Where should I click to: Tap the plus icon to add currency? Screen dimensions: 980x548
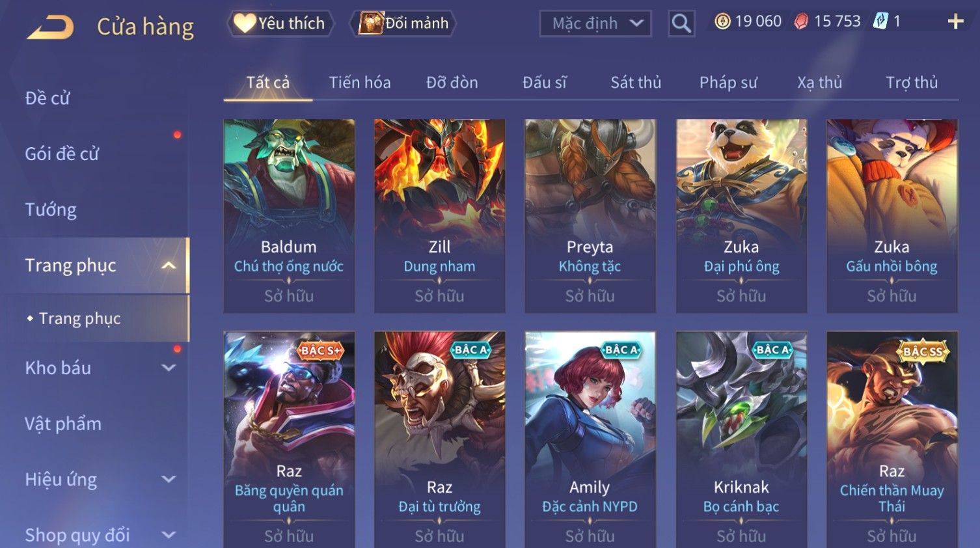tap(955, 21)
